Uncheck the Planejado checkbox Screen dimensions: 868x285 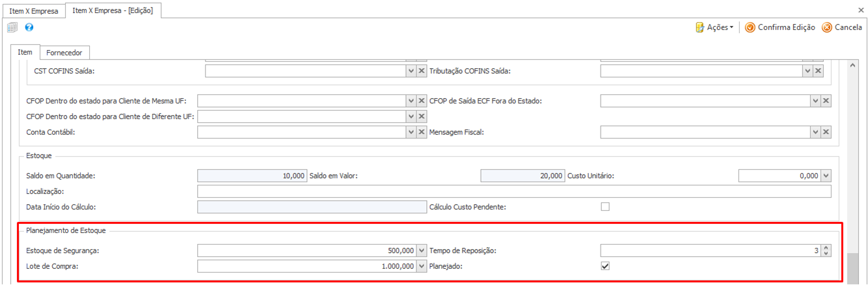click(605, 266)
